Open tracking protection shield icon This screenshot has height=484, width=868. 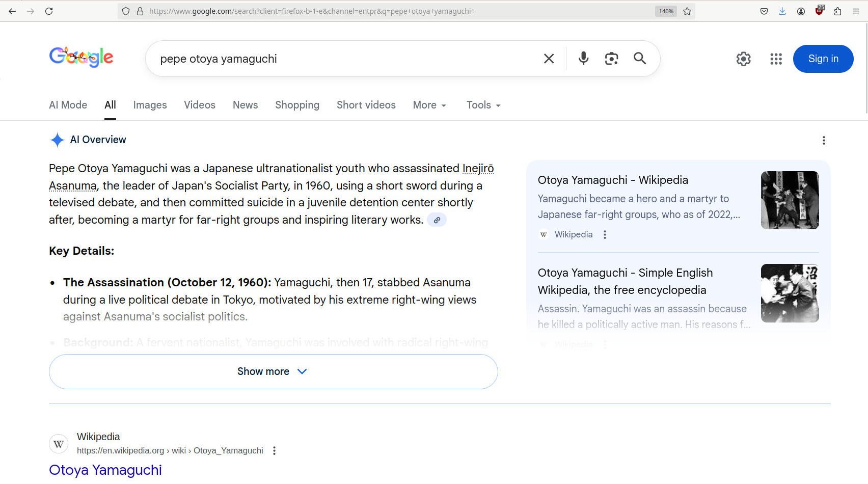(x=126, y=11)
